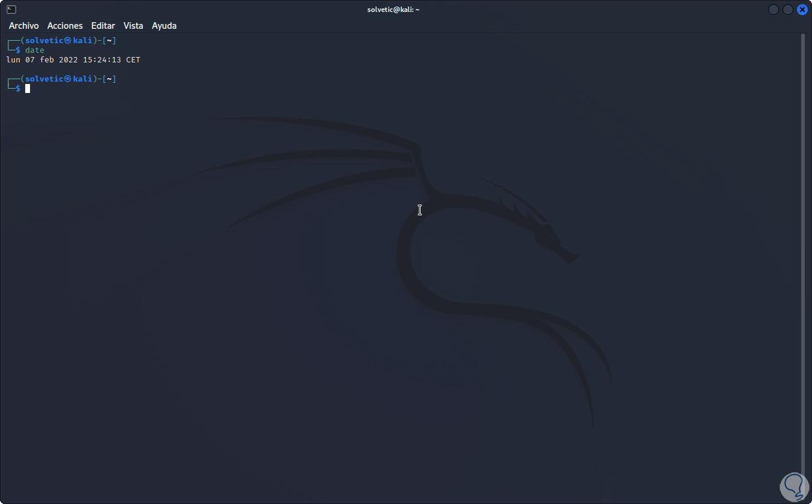
Task: Open the Editar menu
Action: click(103, 26)
